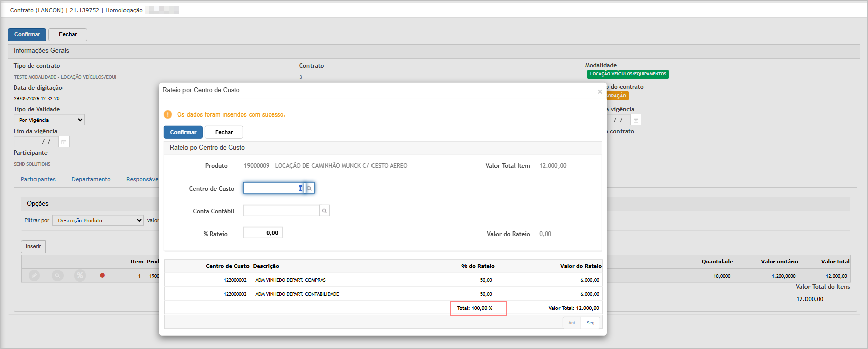Click the Valor do Rateio column header
The height and width of the screenshot is (349, 868).
(x=581, y=266)
